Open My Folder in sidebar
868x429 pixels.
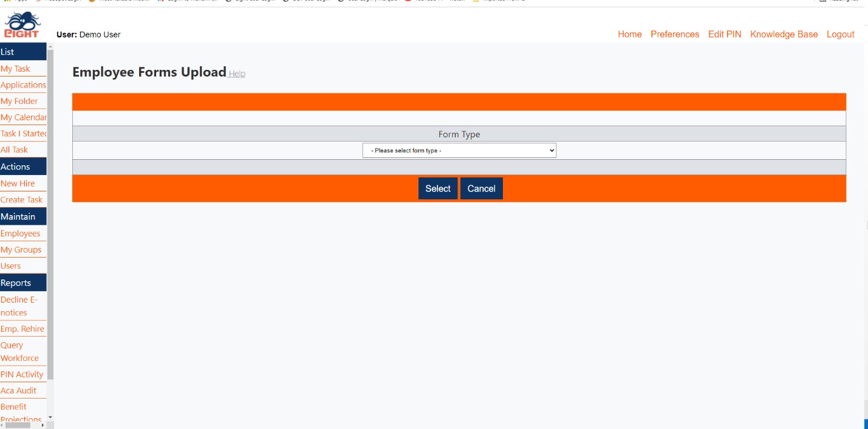pos(19,101)
